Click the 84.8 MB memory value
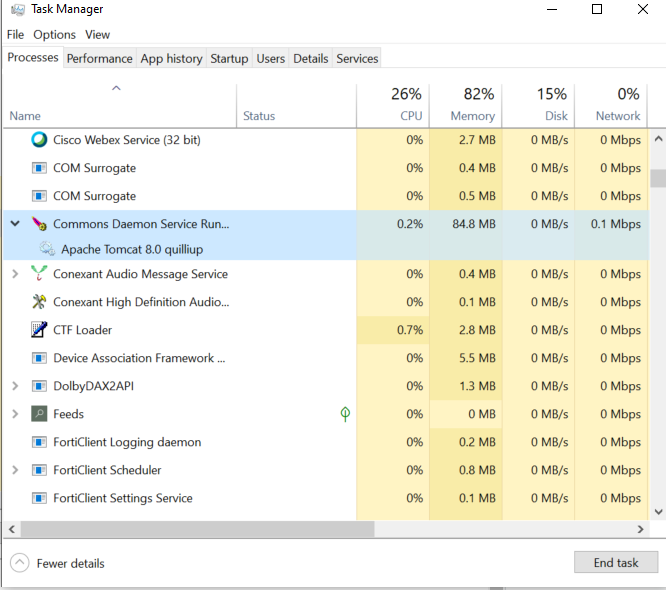Image resolution: width=666 pixels, height=590 pixels. (474, 224)
